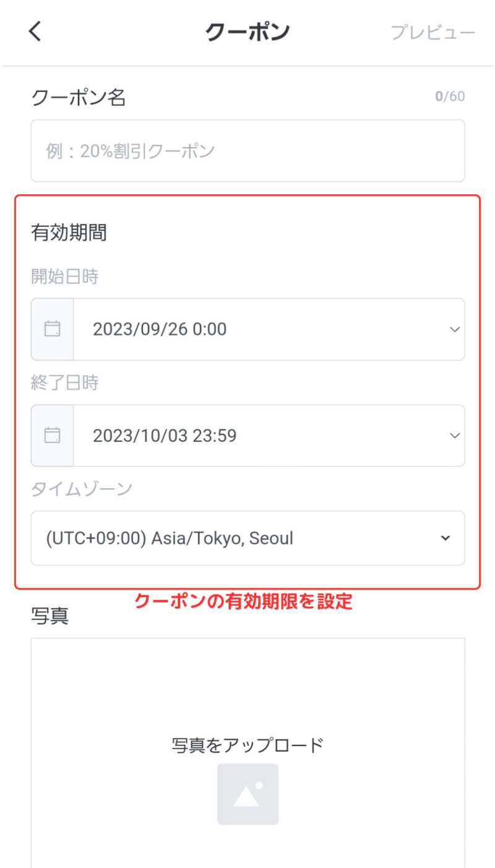
Task: Select the 2023/10/03 23:59 end date field
Action: (x=247, y=436)
